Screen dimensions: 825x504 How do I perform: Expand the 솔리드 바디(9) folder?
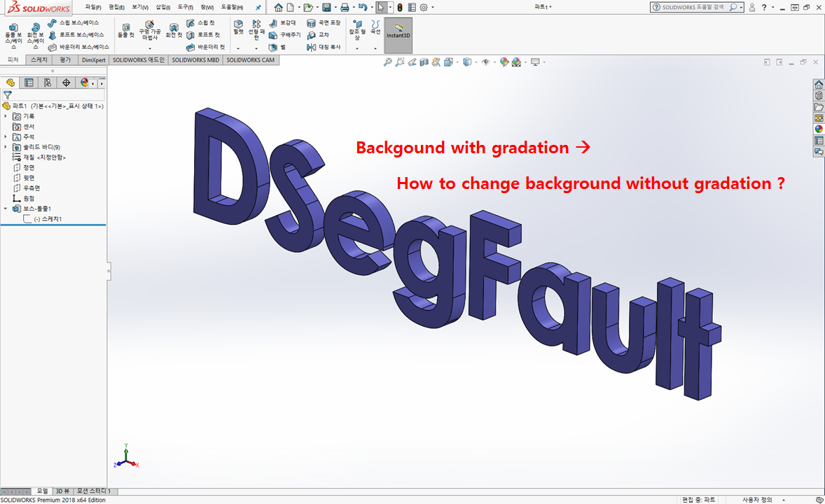tap(6, 147)
